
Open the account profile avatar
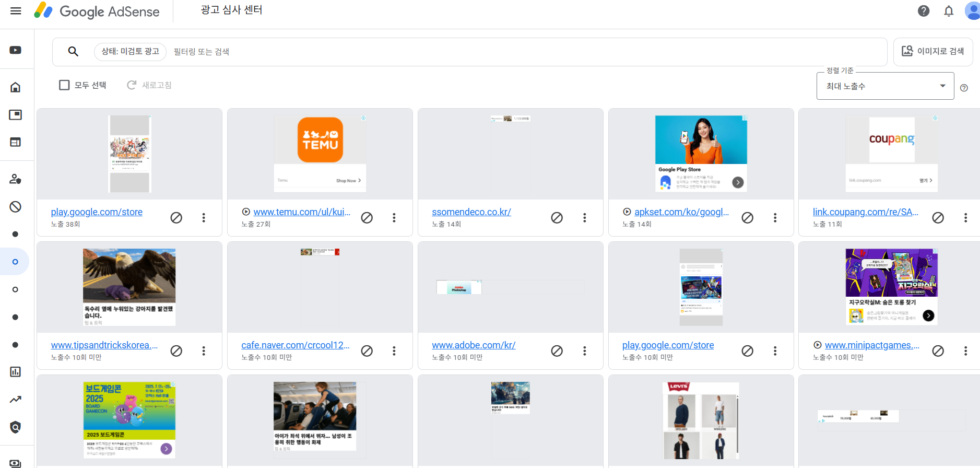(972, 11)
